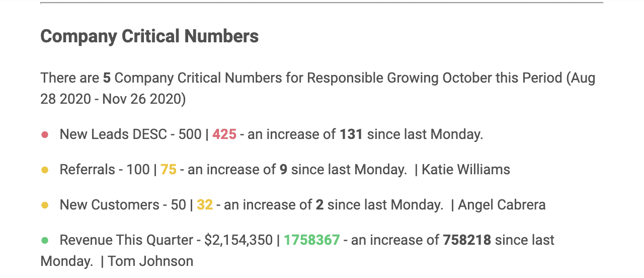Select the yellow 32 customers value
644x278 pixels.
pos(205,205)
